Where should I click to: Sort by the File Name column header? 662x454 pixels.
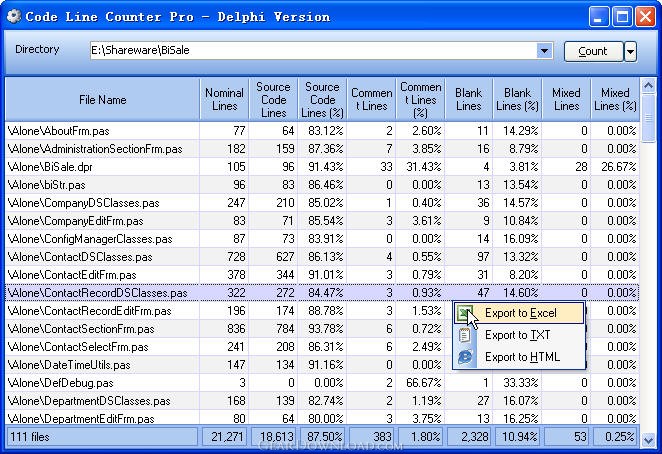(102, 100)
